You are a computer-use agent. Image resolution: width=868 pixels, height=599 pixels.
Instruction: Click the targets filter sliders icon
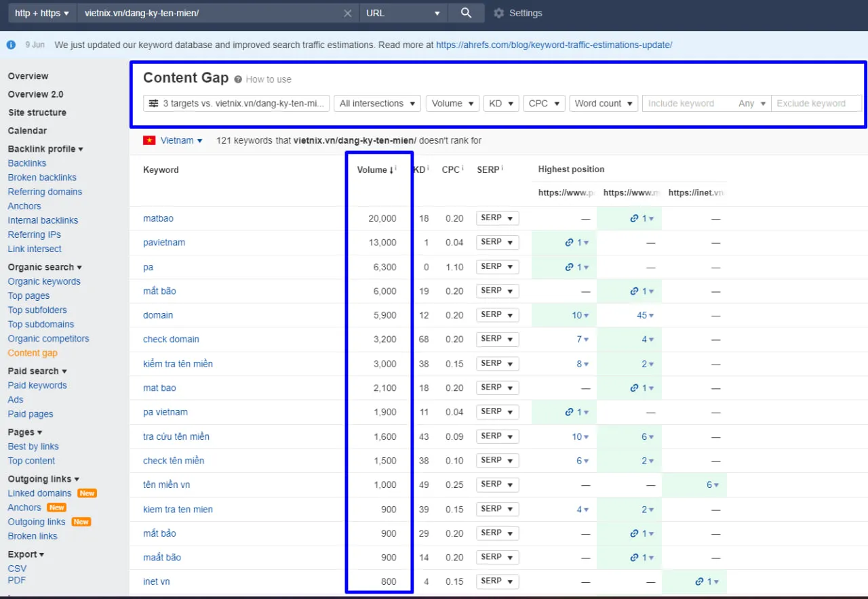[x=154, y=103]
